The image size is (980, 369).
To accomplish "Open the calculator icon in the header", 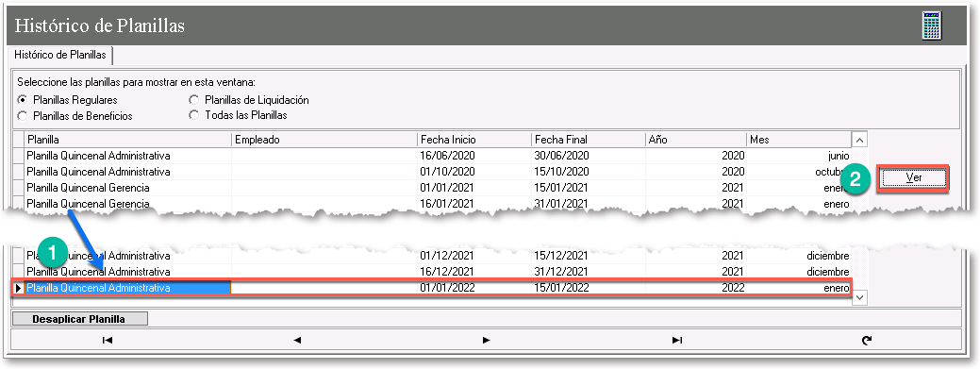I will pos(931,25).
